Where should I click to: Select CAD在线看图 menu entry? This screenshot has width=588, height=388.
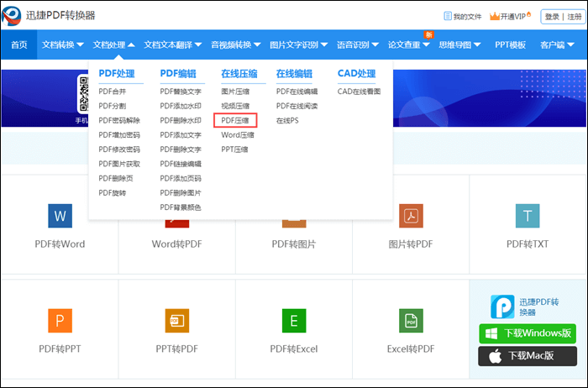point(359,92)
